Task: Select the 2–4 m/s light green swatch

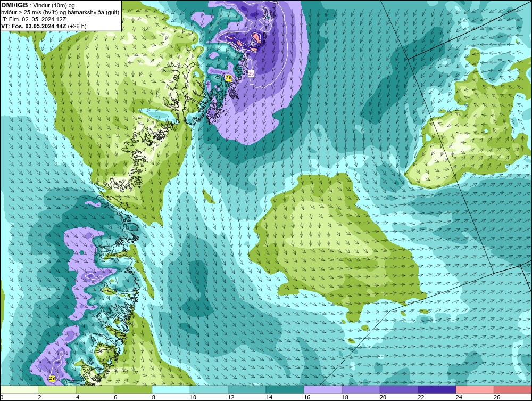Action: (57, 389)
